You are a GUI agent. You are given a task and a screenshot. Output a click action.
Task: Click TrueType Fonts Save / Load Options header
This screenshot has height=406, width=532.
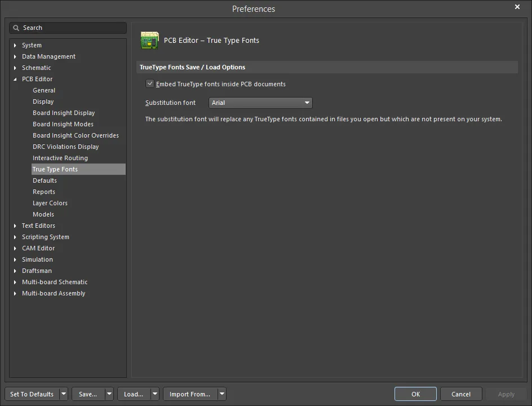[x=192, y=67]
